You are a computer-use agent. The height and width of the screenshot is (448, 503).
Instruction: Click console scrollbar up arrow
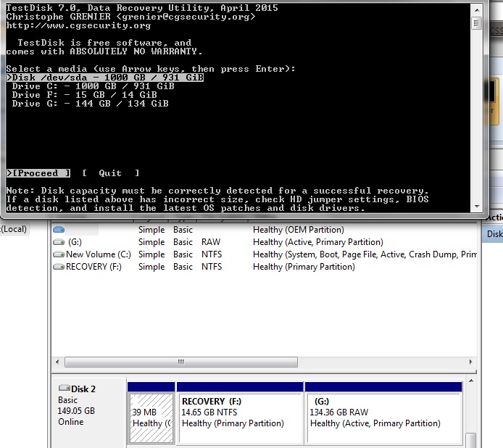[476, 9]
